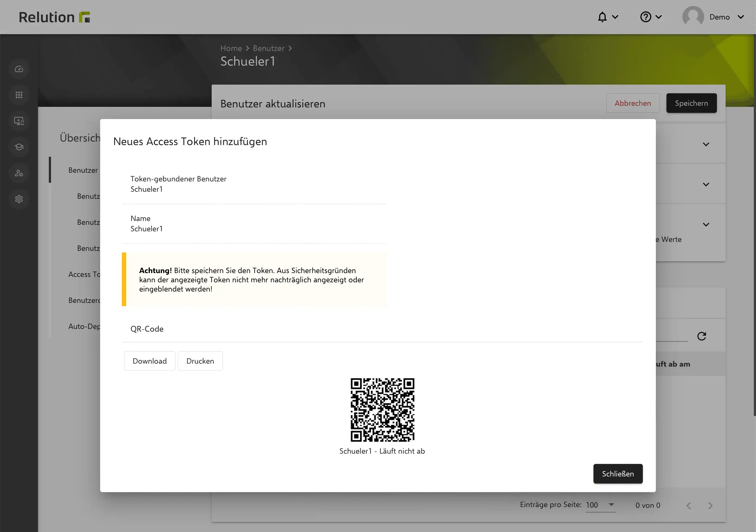Image resolution: width=756 pixels, height=532 pixels.
Task: Click Token-gebundener Benutzer field
Action: point(254,184)
